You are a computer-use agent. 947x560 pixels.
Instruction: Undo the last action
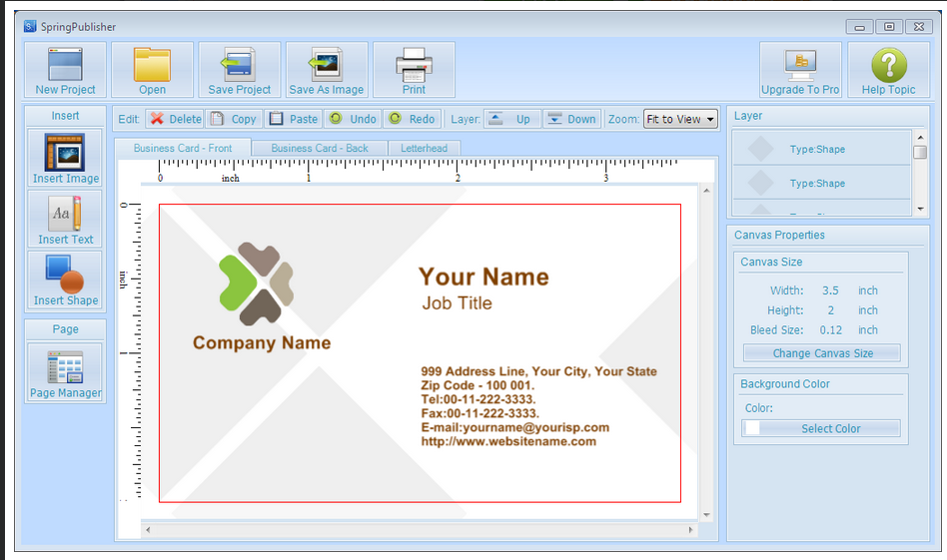pos(353,119)
